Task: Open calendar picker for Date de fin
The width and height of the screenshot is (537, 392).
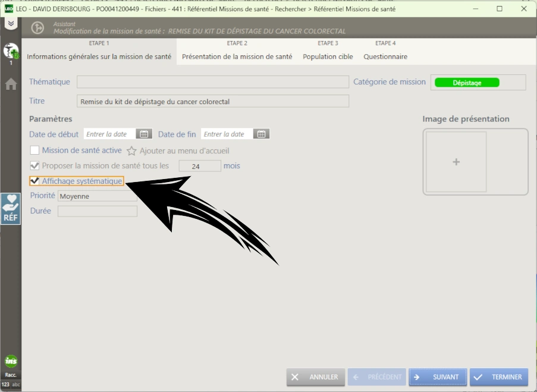Action: pyautogui.click(x=261, y=134)
